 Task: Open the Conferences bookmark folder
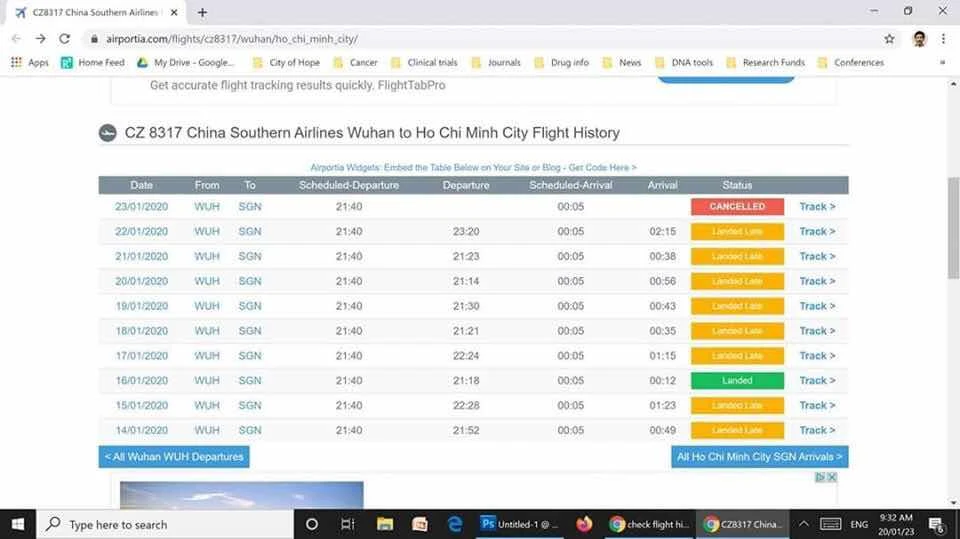851,62
